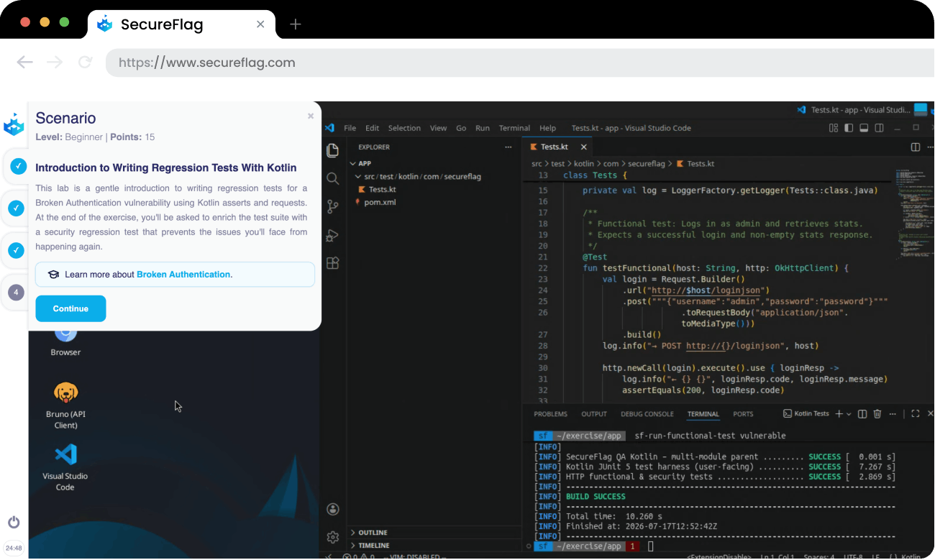
Task: Open the Accounts menu in the activity bar
Action: pyautogui.click(x=332, y=509)
